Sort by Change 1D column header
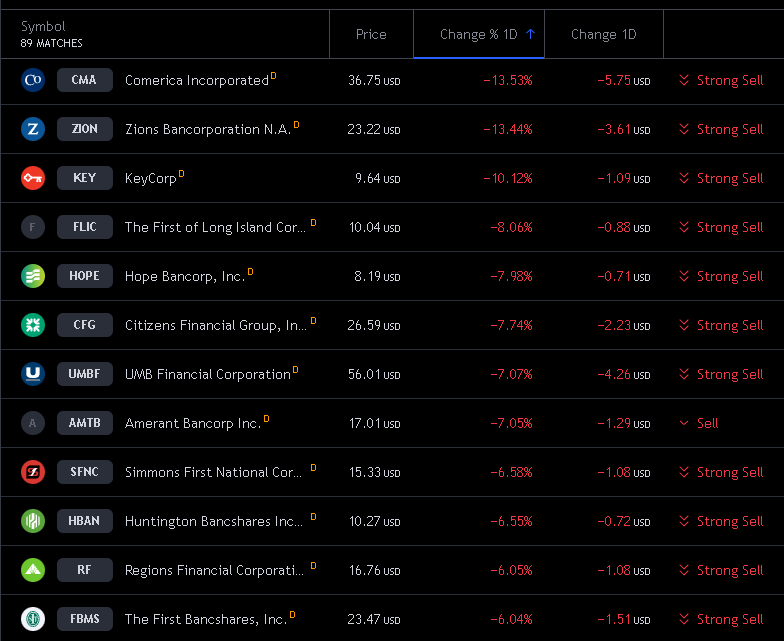Image resolution: width=784 pixels, height=641 pixels. point(604,34)
